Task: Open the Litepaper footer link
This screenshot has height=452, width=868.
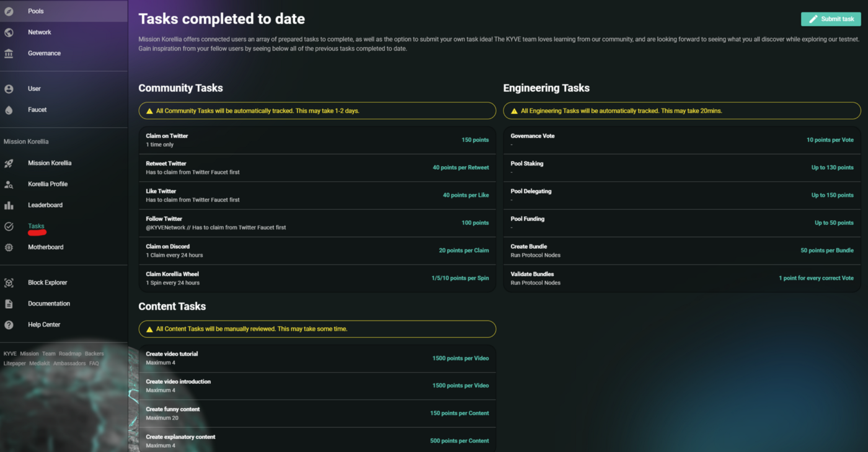Action: tap(15, 364)
